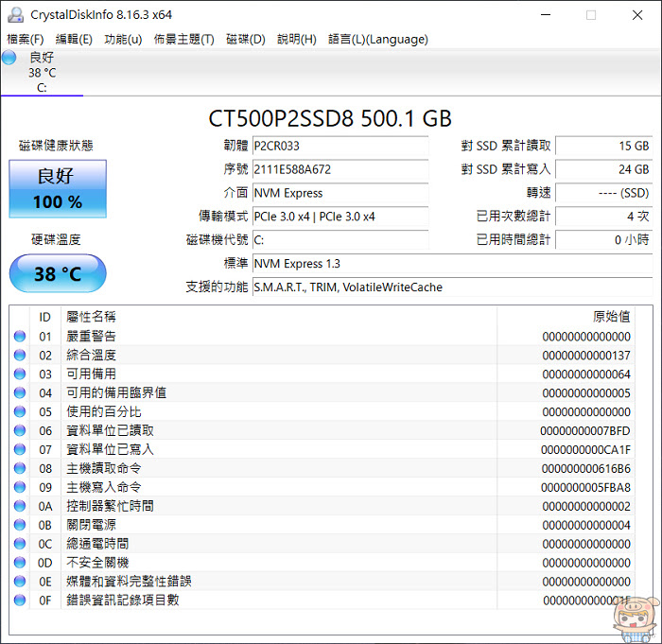662x644 pixels.
Task: Open the 說明(H) menu
Action: (x=297, y=40)
